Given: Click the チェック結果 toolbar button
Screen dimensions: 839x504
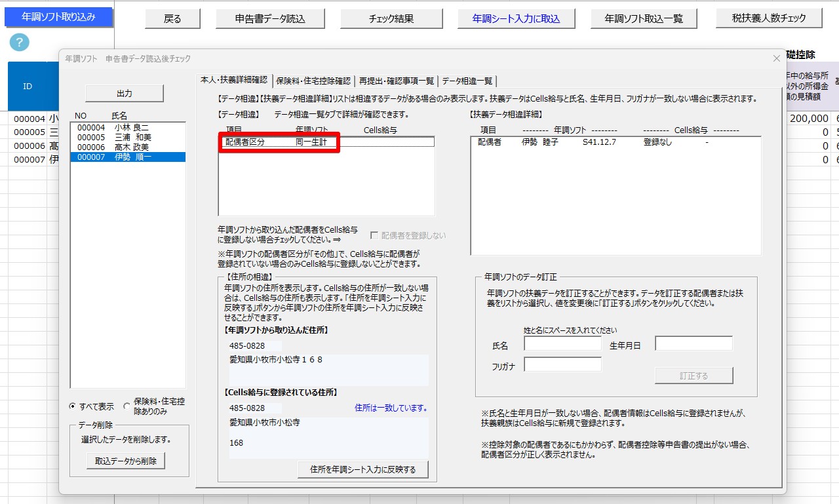Looking at the screenshot, I should [391, 19].
